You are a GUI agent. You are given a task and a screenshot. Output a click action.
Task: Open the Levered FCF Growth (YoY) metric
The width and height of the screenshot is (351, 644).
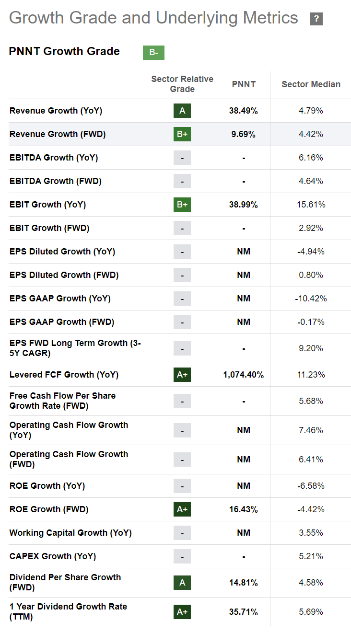pyautogui.click(x=64, y=375)
